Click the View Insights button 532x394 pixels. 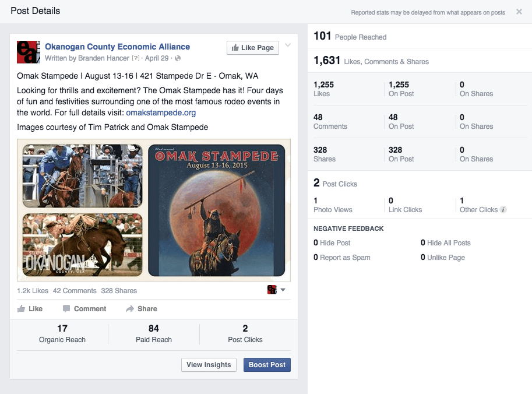[x=208, y=365]
